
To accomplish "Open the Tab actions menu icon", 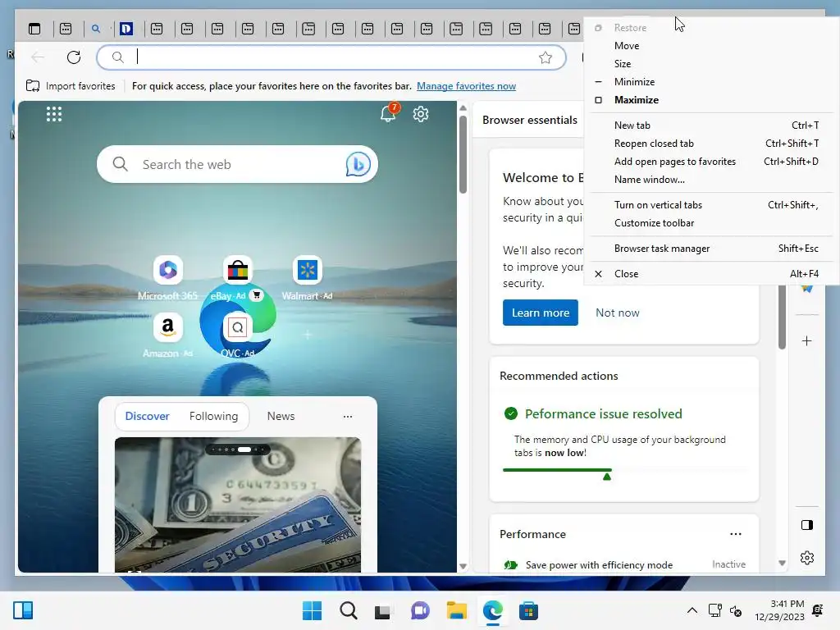I will 34,29.
